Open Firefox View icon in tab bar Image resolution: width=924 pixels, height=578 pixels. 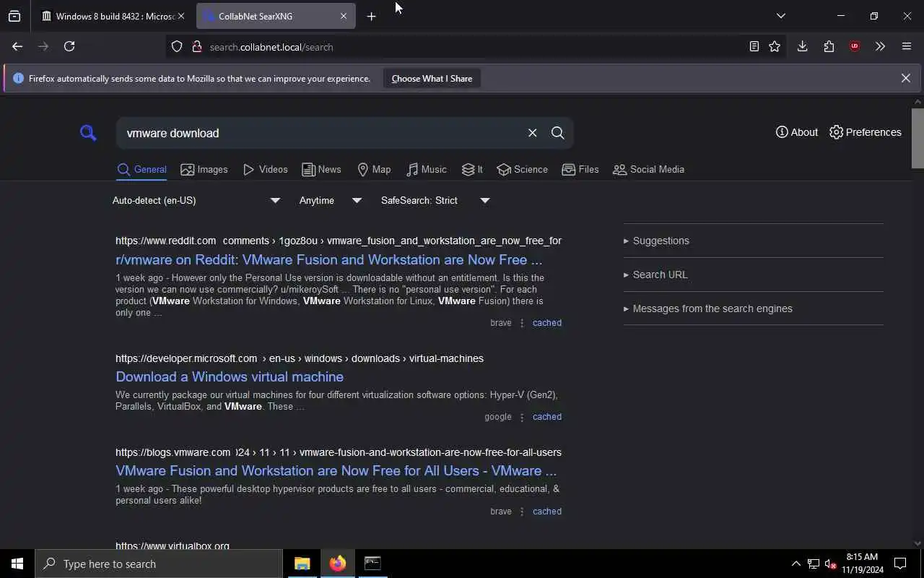pyautogui.click(x=14, y=16)
